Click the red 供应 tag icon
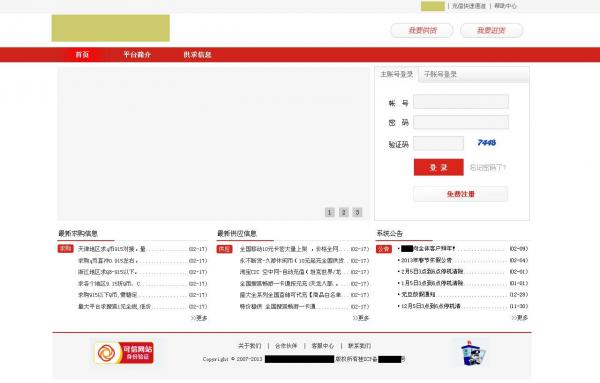This screenshot has height=383, width=600. [x=225, y=249]
